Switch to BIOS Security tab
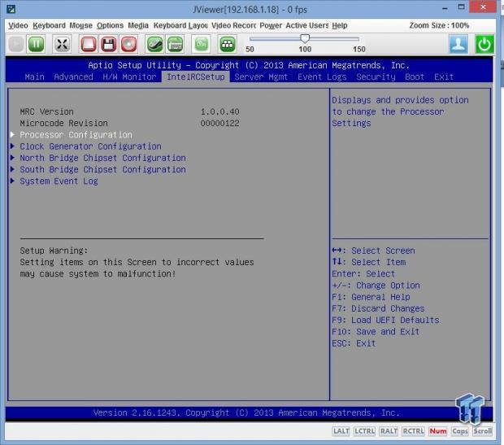 [376, 77]
